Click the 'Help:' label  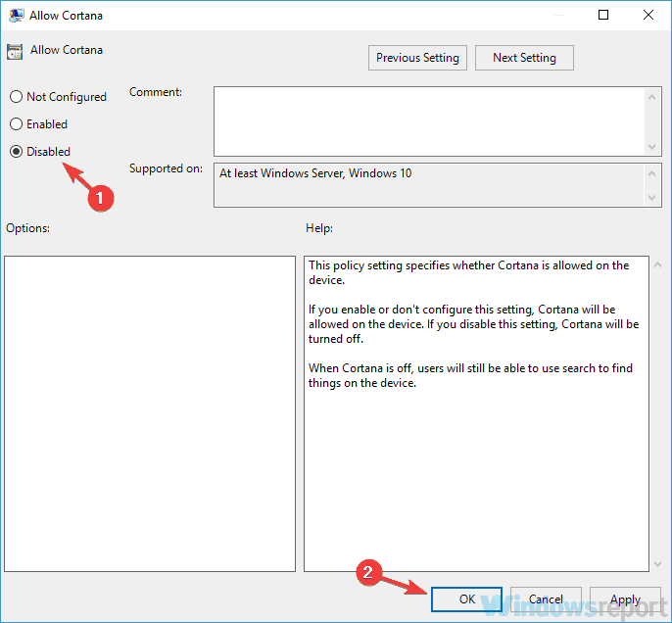(319, 228)
